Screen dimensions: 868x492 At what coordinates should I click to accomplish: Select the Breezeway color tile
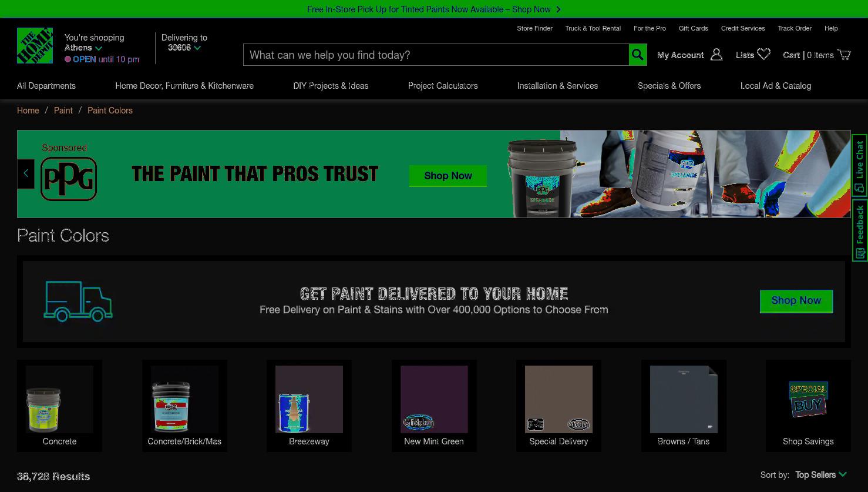[309, 406]
